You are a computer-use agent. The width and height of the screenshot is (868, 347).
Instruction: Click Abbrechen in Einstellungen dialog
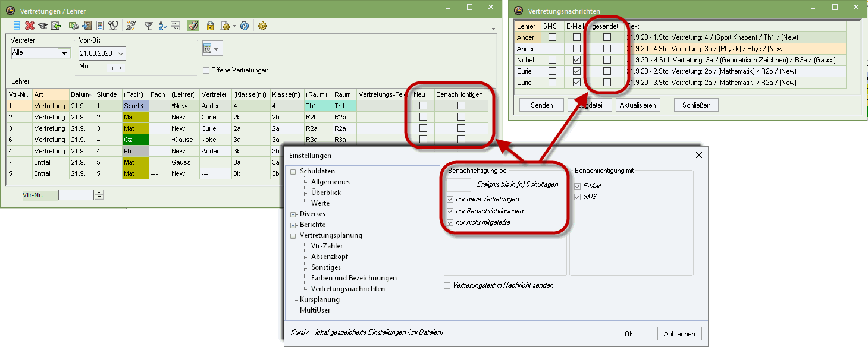tap(679, 334)
